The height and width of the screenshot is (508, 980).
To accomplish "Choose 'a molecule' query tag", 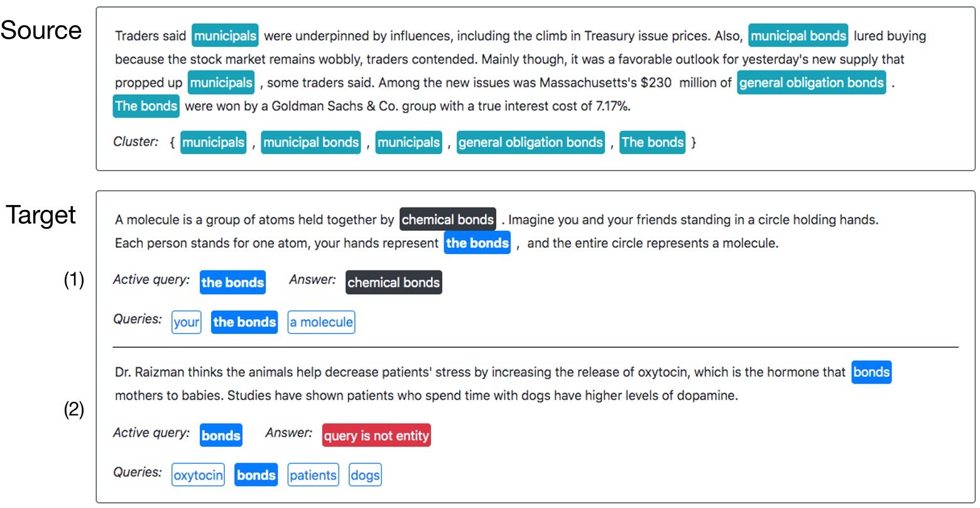I will click(x=321, y=323).
